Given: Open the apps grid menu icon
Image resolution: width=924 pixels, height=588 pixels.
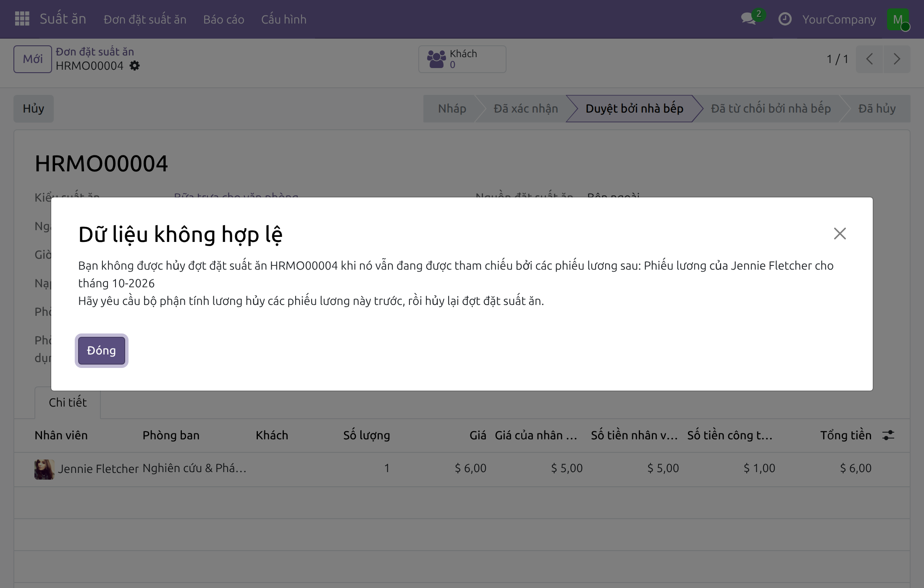Looking at the screenshot, I should (22, 19).
